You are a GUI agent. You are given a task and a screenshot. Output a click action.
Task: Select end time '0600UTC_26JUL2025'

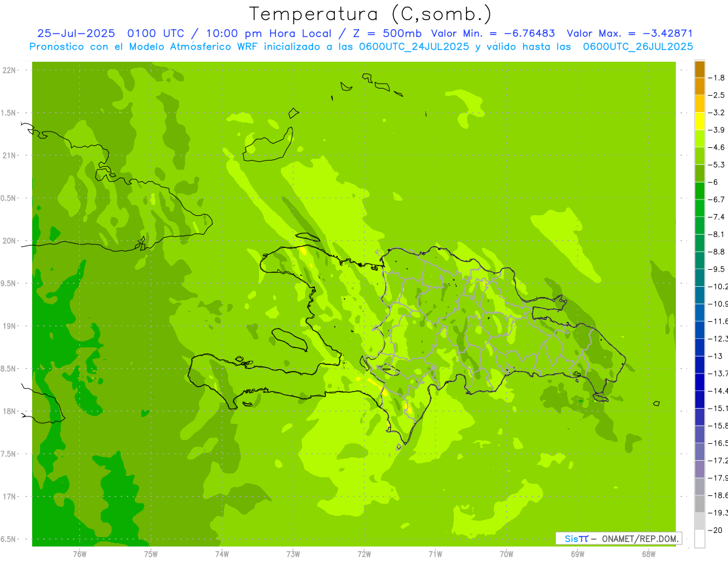[638, 47]
